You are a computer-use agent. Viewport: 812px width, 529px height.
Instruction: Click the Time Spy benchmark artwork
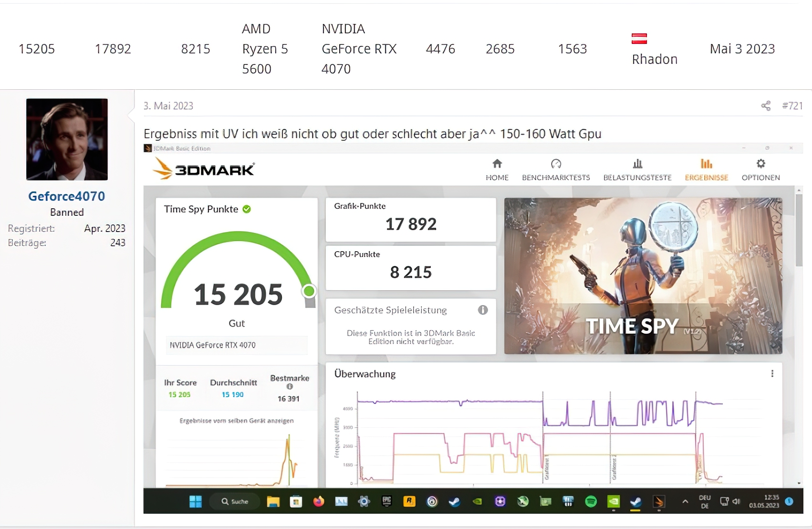click(x=643, y=276)
